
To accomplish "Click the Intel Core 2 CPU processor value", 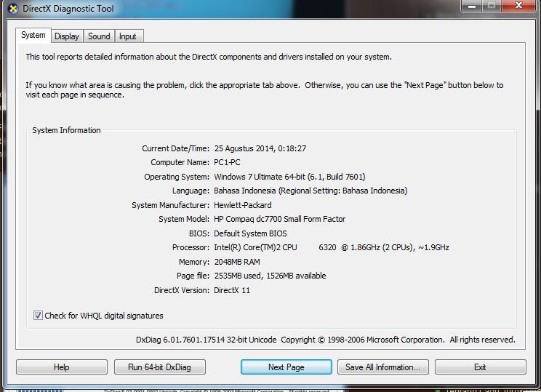I will click(332, 247).
